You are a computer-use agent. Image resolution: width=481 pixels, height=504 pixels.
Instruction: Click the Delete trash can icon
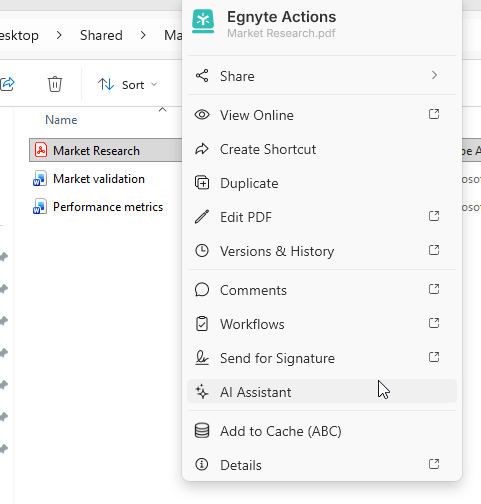pyautogui.click(x=55, y=84)
